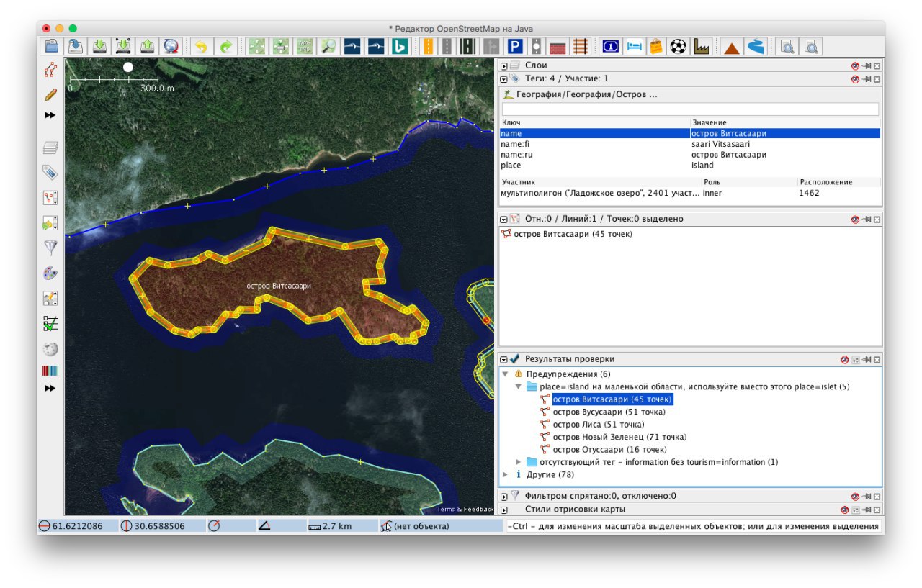Expand the Стили отрисовки карты panel
Image resolution: width=922 pixels, height=588 pixels.
click(504, 510)
